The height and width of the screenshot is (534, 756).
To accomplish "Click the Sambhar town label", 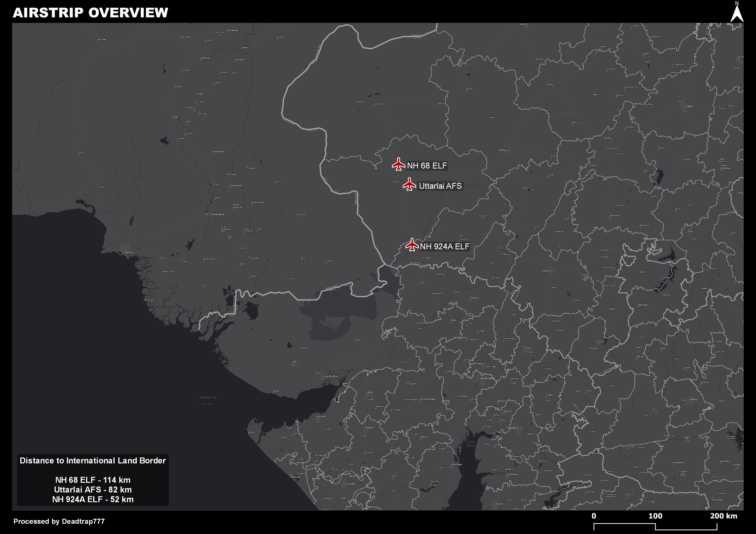I will [x=650, y=104].
